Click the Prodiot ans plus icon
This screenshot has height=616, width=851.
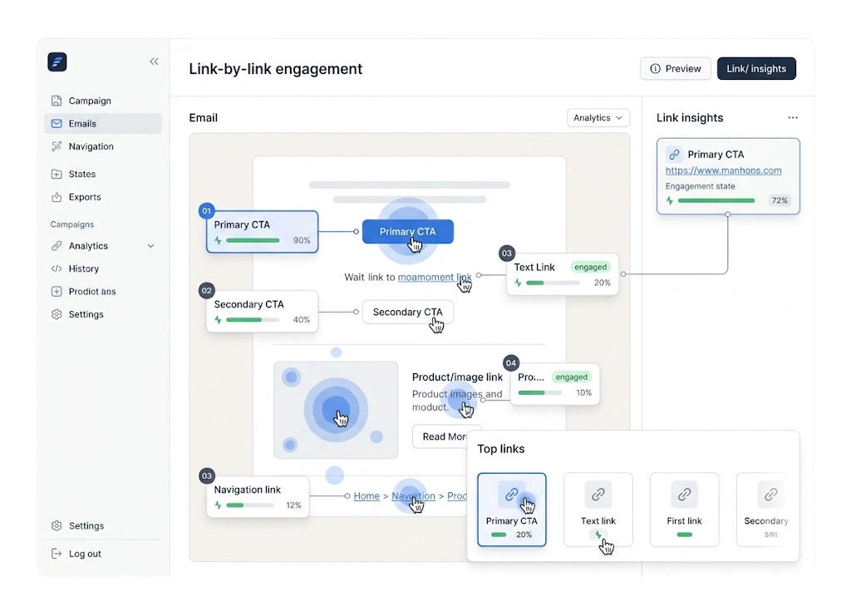57,292
